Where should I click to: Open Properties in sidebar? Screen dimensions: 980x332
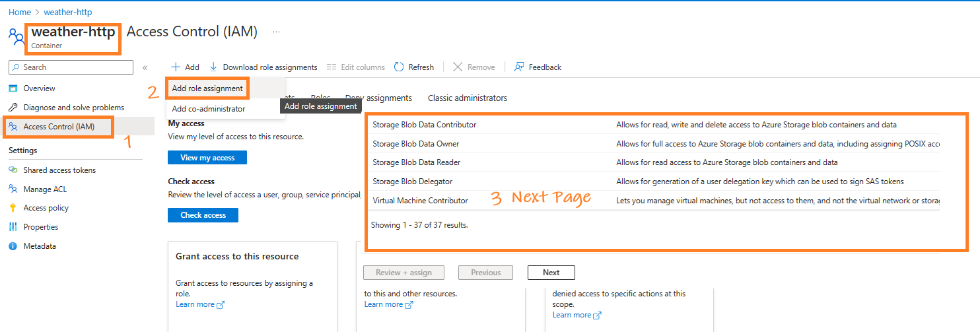tap(40, 227)
